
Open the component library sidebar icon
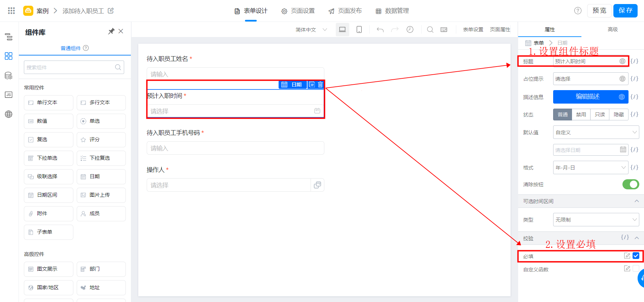[9, 56]
